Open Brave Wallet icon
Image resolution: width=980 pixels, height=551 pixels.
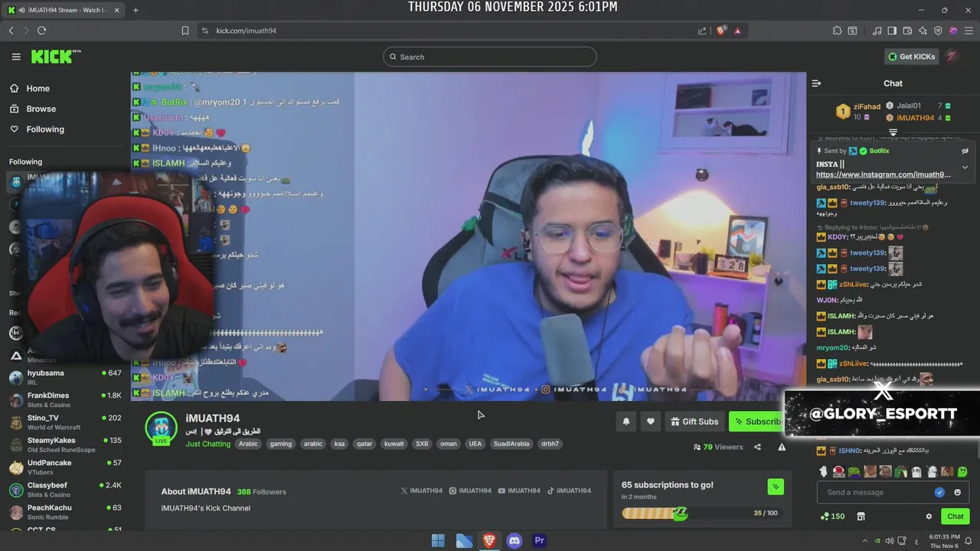(907, 31)
